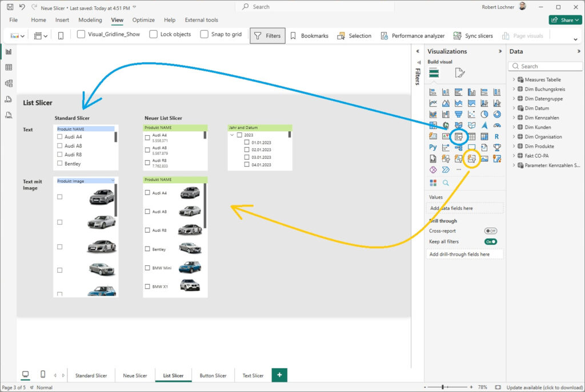Choose the Python visual icon

[433, 147]
